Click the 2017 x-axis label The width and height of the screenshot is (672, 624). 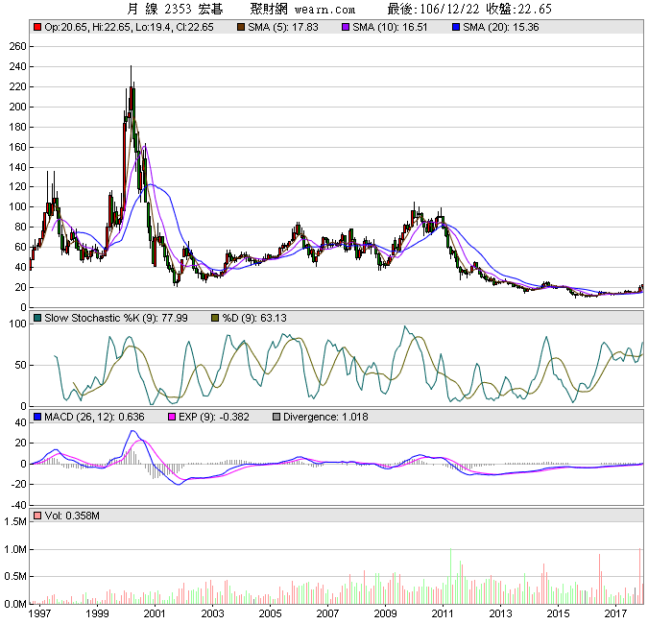coord(615,613)
